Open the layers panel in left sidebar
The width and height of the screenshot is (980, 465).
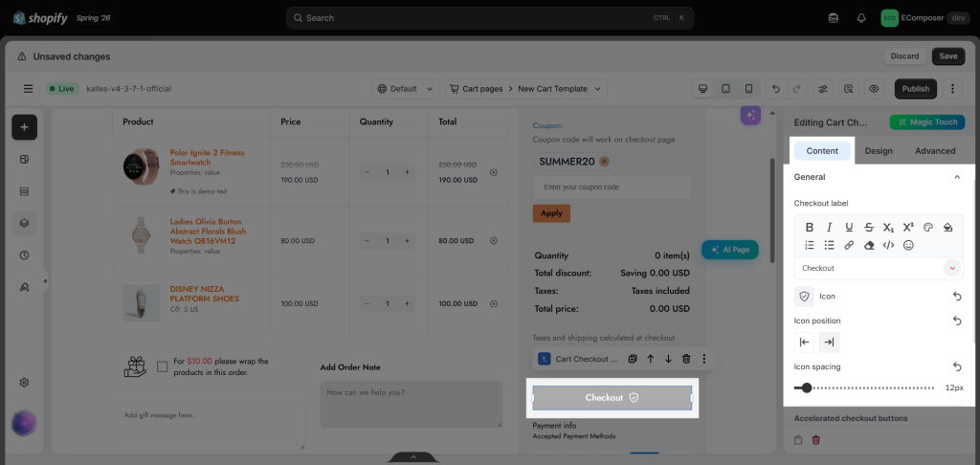coord(24,223)
